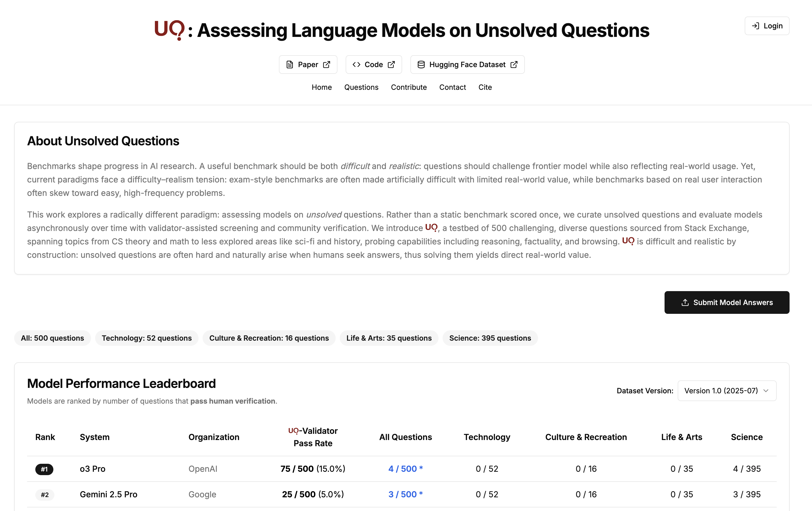Open the Contribute nav item
This screenshot has width=812, height=511.
point(409,87)
